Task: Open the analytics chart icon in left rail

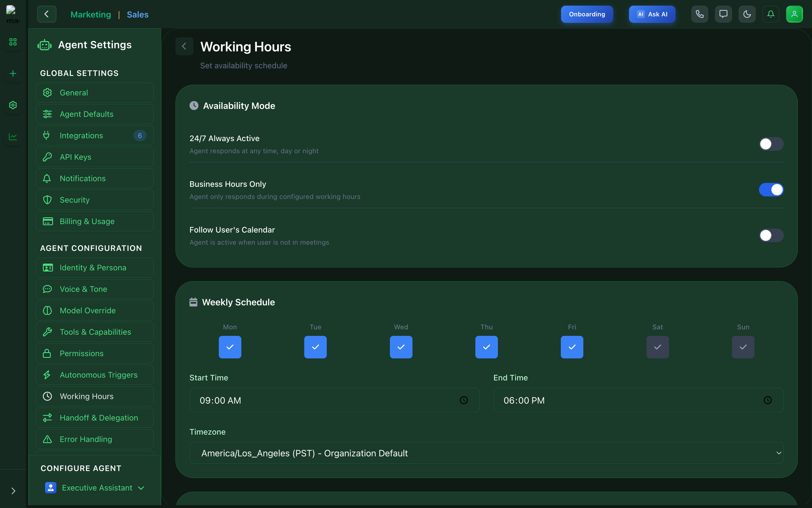Action: click(x=13, y=137)
